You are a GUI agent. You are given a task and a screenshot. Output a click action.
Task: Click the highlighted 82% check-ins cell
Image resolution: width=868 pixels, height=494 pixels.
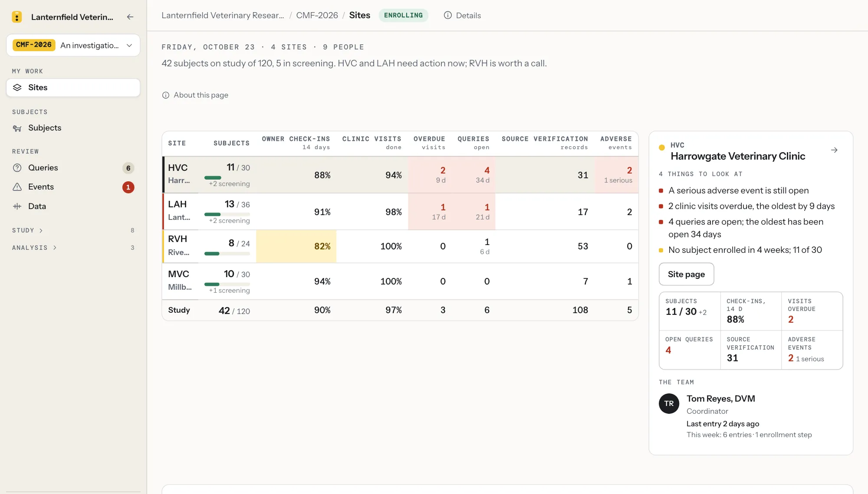(296, 246)
